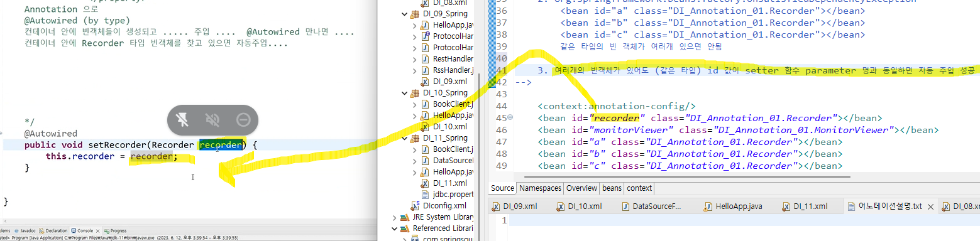Select the DI_11_Spring package label
Image resolution: width=980 pixels, height=241 pixels.
click(x=445, y=137)
